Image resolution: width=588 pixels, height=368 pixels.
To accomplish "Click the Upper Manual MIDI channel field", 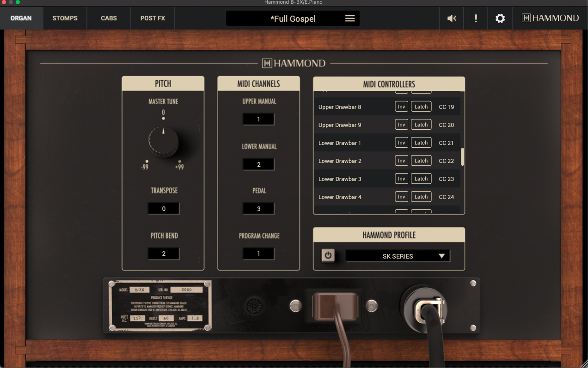I will [x=258, y=119].
